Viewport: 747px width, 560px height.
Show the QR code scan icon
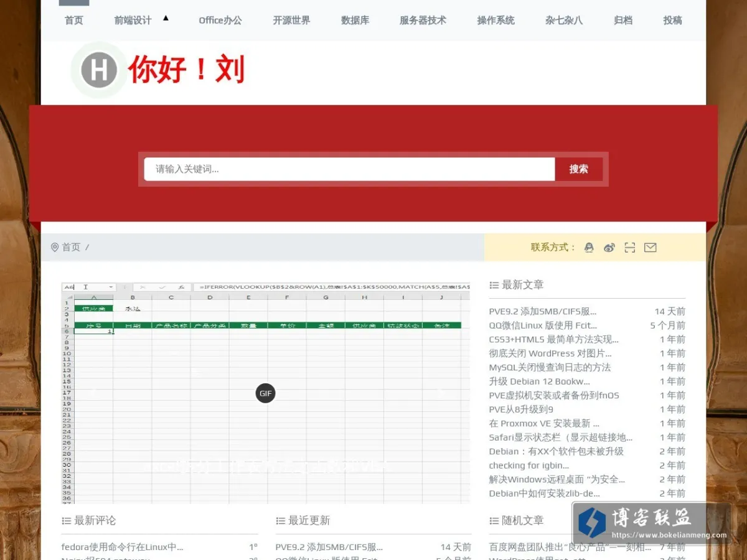pyautogui.click(x=630, y=248)
